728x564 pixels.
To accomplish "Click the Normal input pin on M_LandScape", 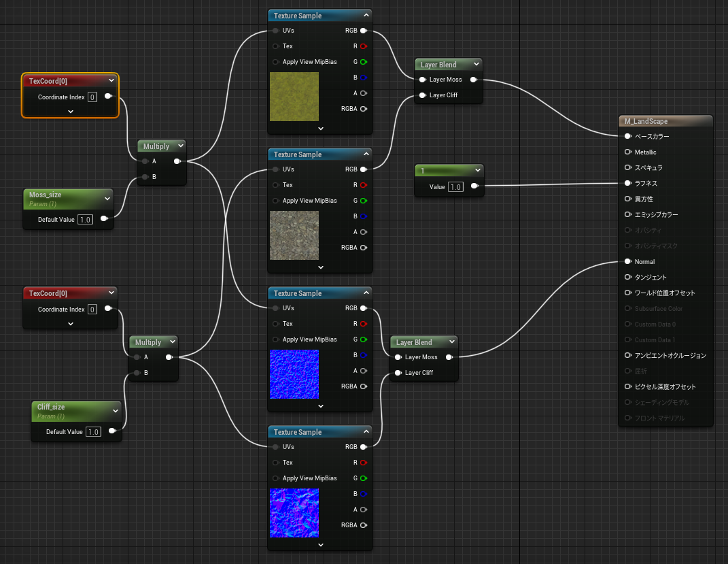I will coord(627,262).
